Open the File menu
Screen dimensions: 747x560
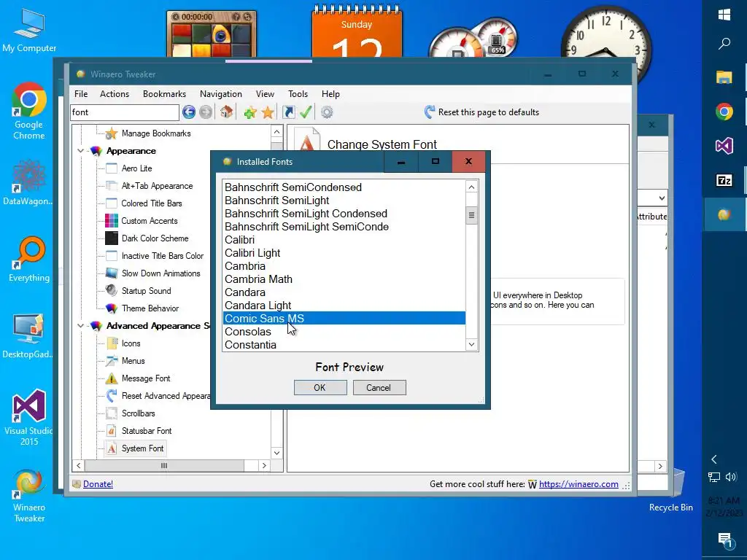[x=81, y=94]
